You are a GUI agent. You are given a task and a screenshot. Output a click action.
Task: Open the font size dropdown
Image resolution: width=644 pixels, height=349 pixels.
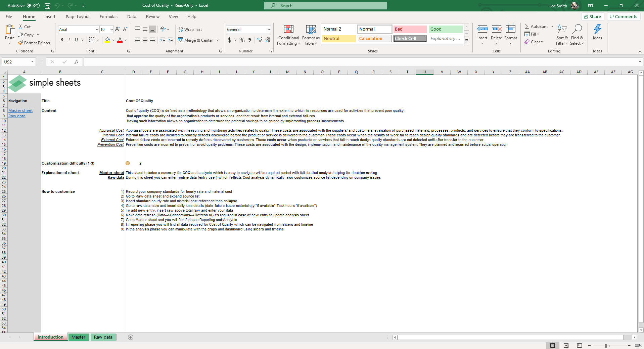[111, 30]
